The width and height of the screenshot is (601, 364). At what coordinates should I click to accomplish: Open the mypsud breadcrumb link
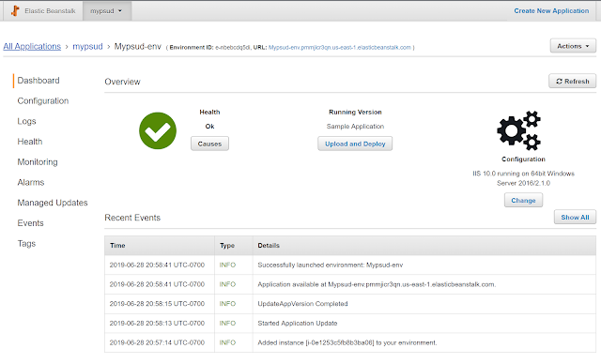coord(87,46)
